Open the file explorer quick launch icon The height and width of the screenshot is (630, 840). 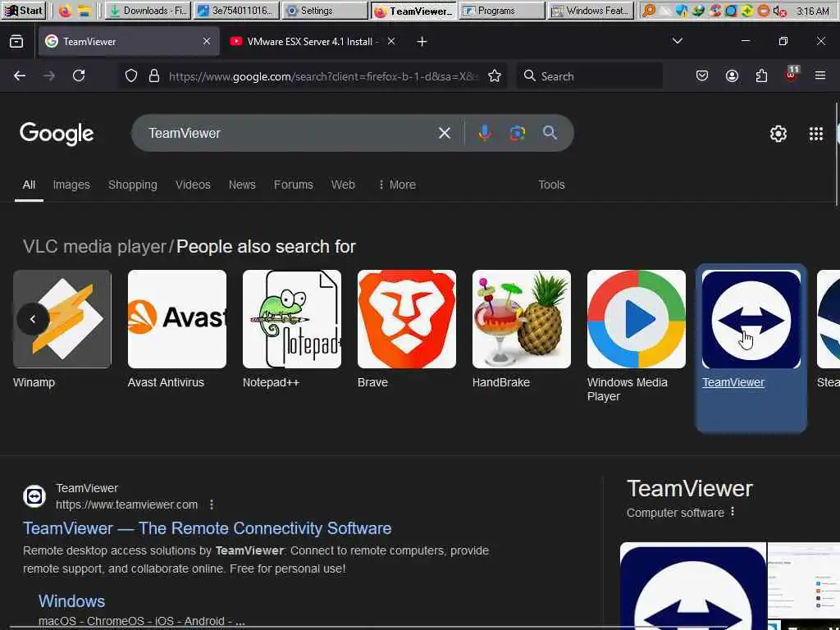(x=84, y=11)
